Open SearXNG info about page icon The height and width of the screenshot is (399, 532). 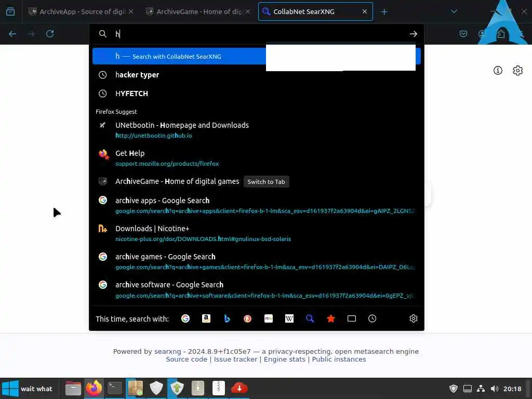coord(498,70)
